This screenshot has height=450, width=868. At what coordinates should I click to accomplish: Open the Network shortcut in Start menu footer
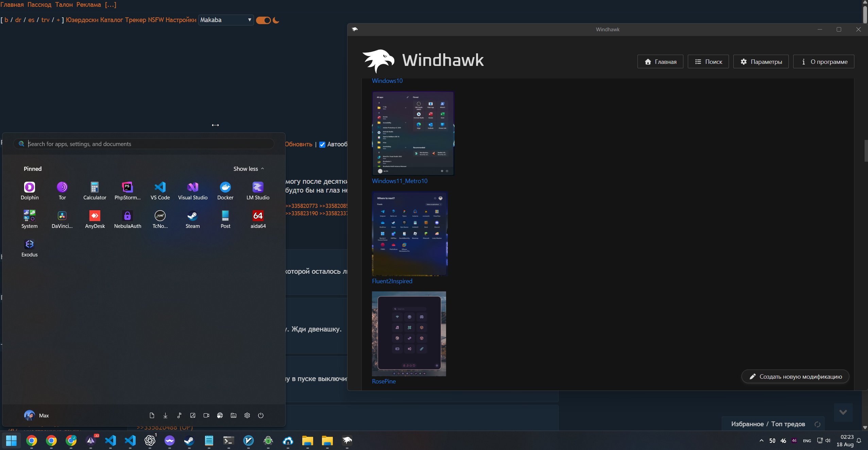tap(220, 415)
